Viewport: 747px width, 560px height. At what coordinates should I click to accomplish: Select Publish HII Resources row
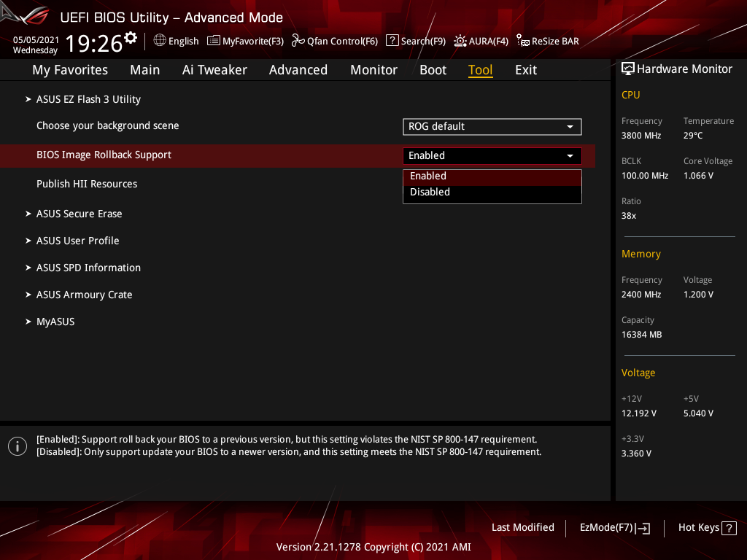click(x=87, y=184)
